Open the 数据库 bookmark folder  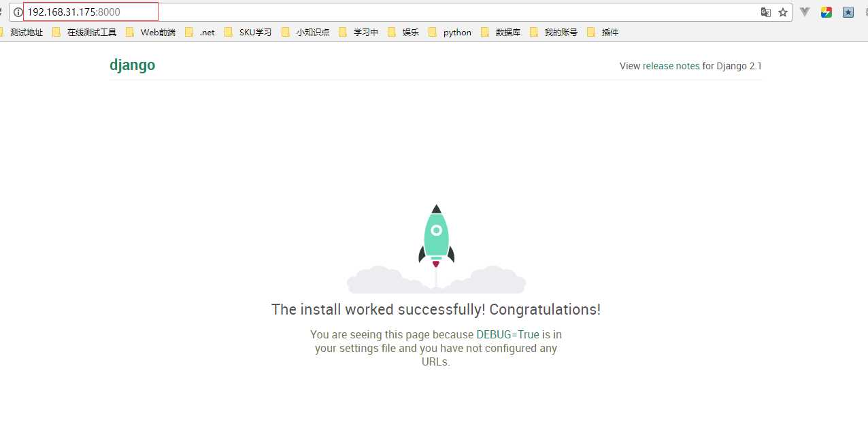[x=501, y=32]
